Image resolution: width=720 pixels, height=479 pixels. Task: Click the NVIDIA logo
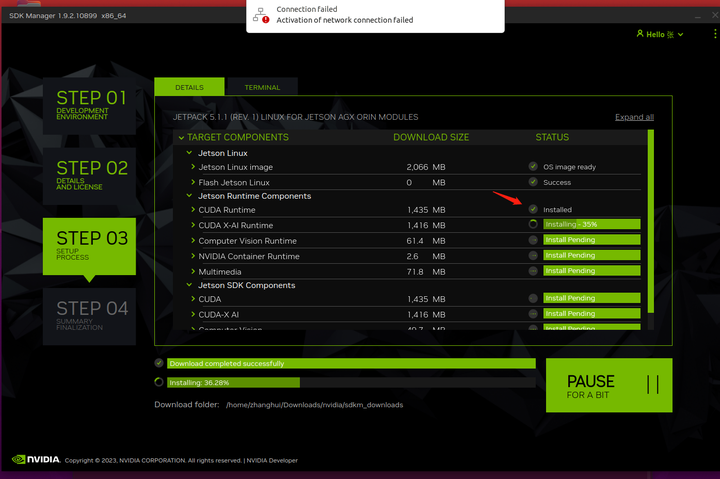point(36,459)
